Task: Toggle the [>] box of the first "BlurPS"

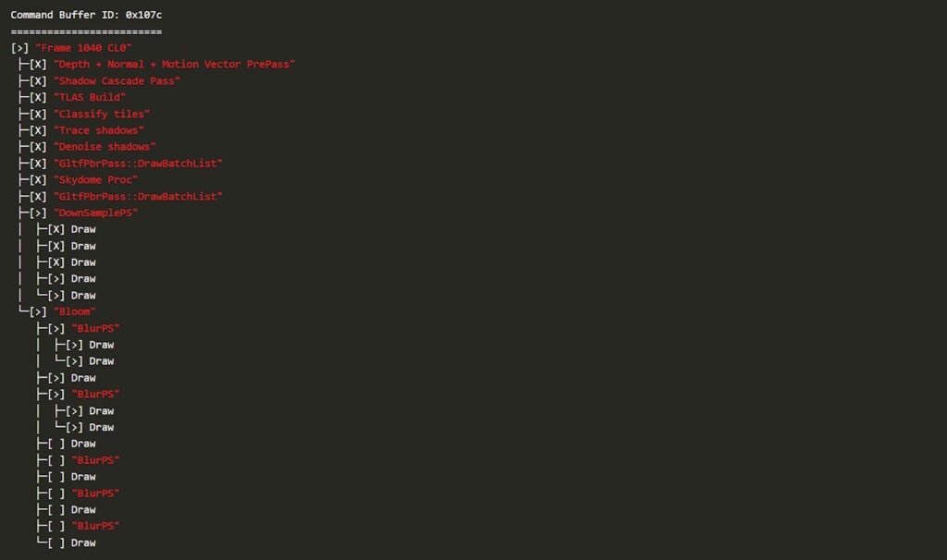Action: (x=55, y=328)
